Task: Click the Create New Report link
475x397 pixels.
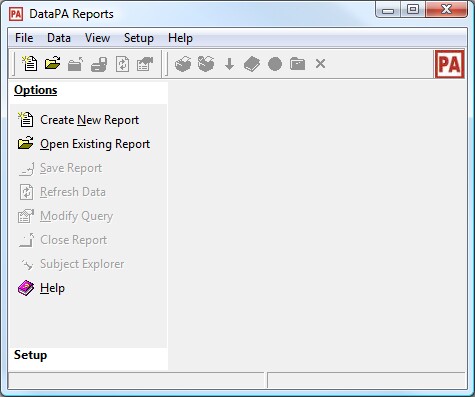Action: pos(89,120)
